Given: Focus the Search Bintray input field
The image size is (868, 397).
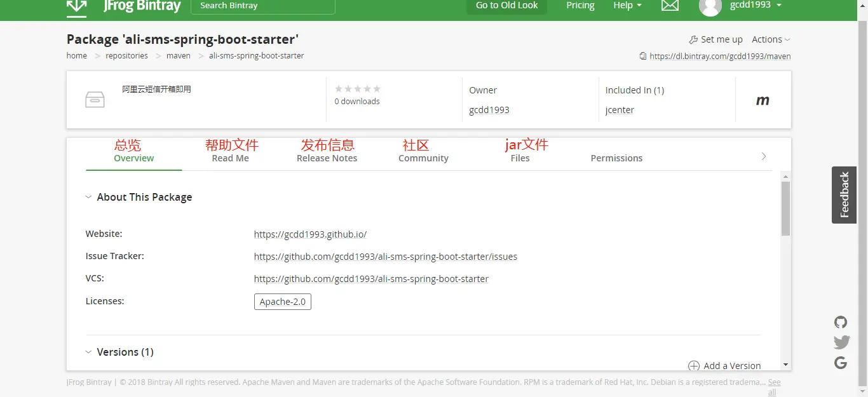Looking at the screenshot, I should (x=263, y=6).
